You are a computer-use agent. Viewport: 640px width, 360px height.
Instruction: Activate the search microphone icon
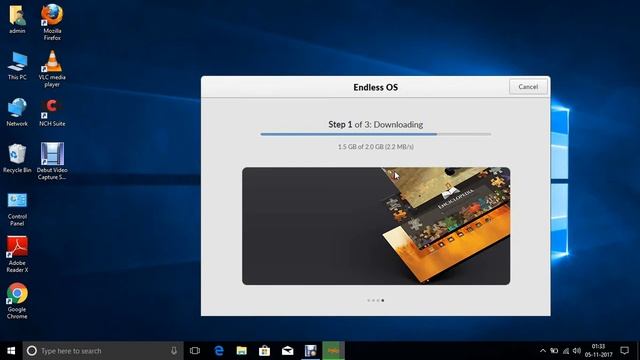pos(174,351)
